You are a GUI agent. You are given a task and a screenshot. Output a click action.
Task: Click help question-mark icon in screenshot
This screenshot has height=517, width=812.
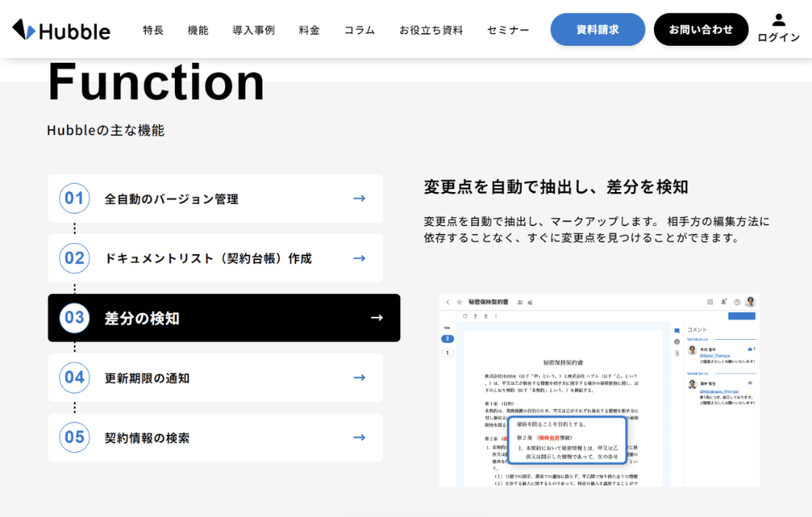737,302
